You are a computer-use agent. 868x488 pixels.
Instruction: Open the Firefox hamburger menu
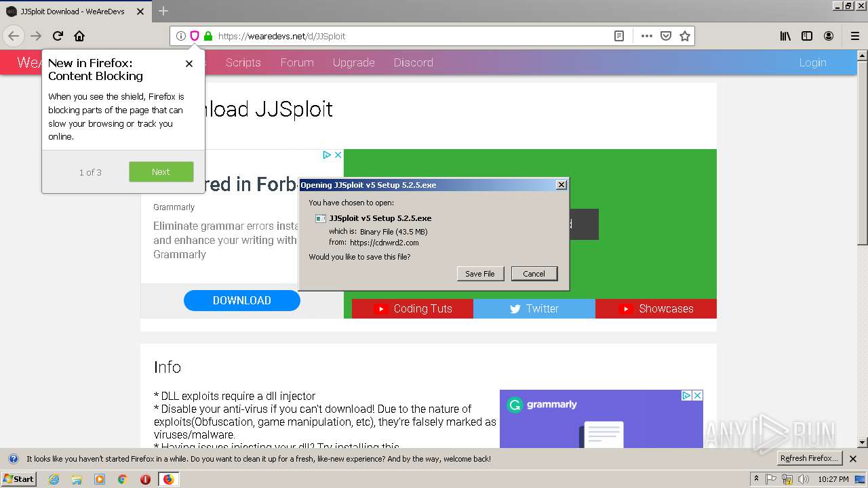coord(854,36)
